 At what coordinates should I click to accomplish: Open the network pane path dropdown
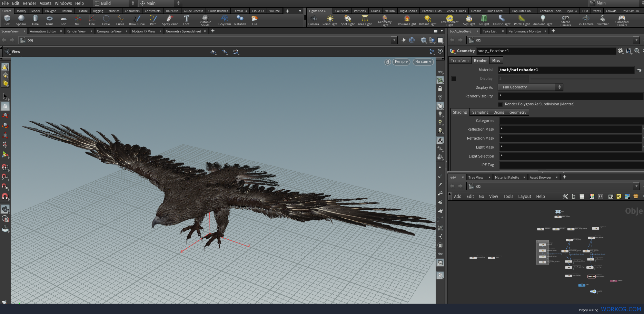pyautogui.click(x=636, y=186)
